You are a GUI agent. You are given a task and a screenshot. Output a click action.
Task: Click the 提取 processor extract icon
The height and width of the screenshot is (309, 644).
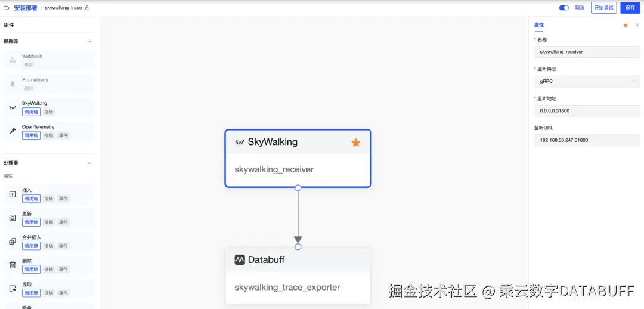[x=13, y=289]
